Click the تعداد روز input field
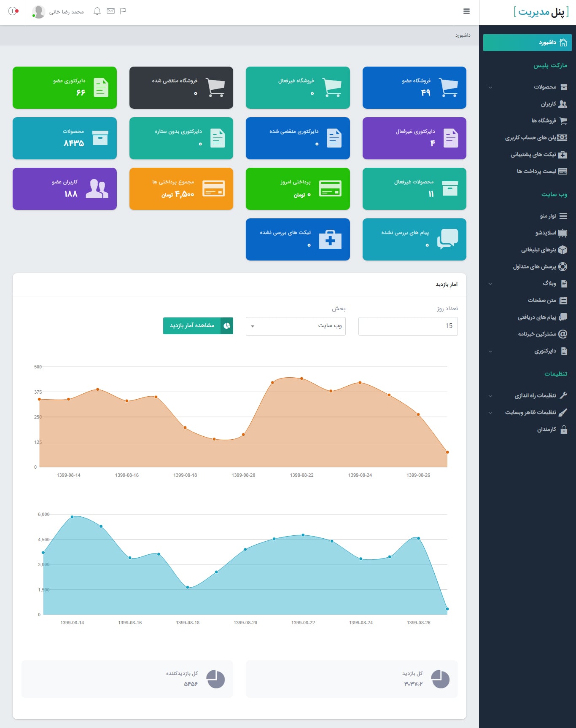This screenshot has width=576, height=728. [x=408, y=326]
